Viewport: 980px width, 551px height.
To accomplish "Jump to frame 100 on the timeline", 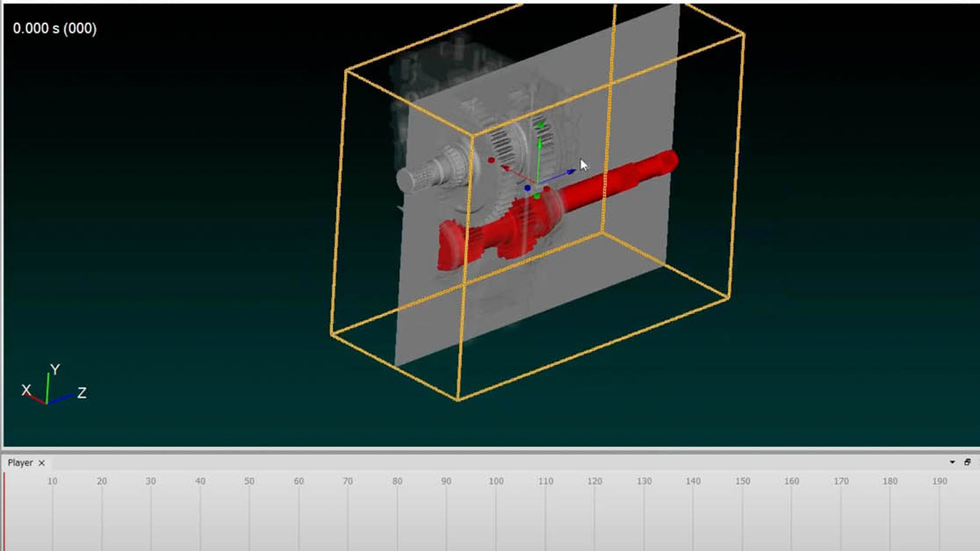I will pos(496,481).
